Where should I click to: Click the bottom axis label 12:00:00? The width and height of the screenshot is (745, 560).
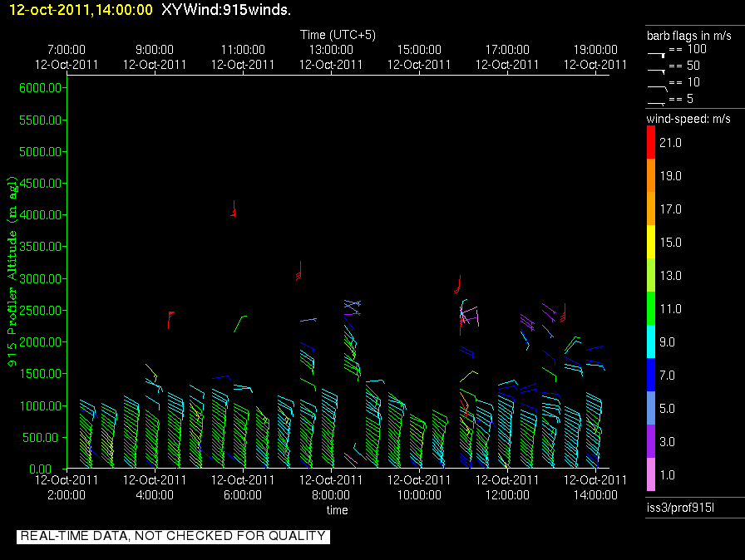click(507, 495)
